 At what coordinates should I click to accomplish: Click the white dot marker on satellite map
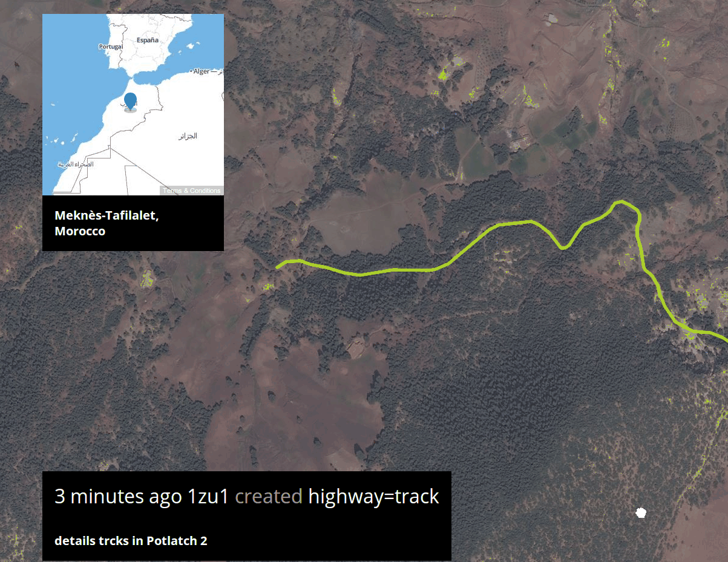point(641,514)
